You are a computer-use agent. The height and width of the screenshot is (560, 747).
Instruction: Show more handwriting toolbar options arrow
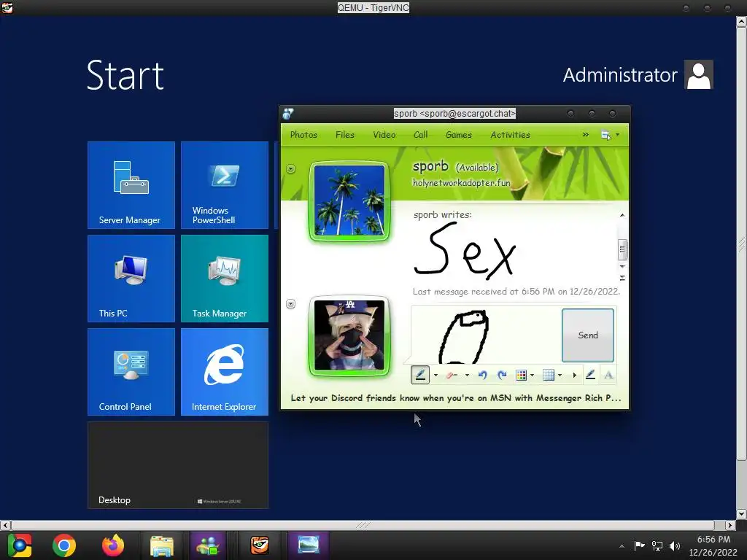point(575,376)
